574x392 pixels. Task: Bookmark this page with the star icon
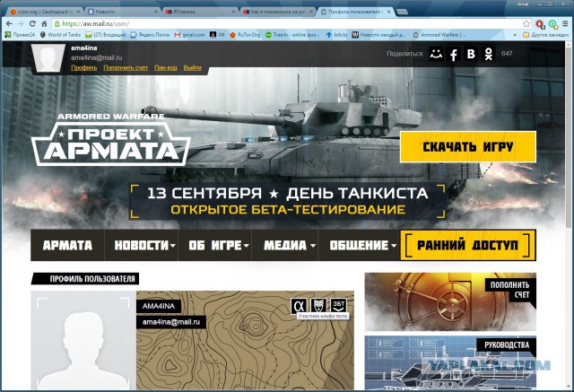(526, 24)
